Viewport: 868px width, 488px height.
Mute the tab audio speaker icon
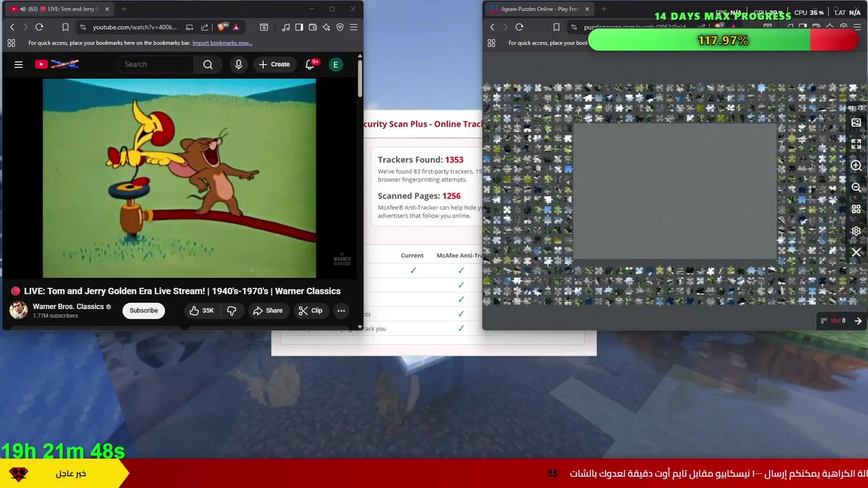(23, 9)
